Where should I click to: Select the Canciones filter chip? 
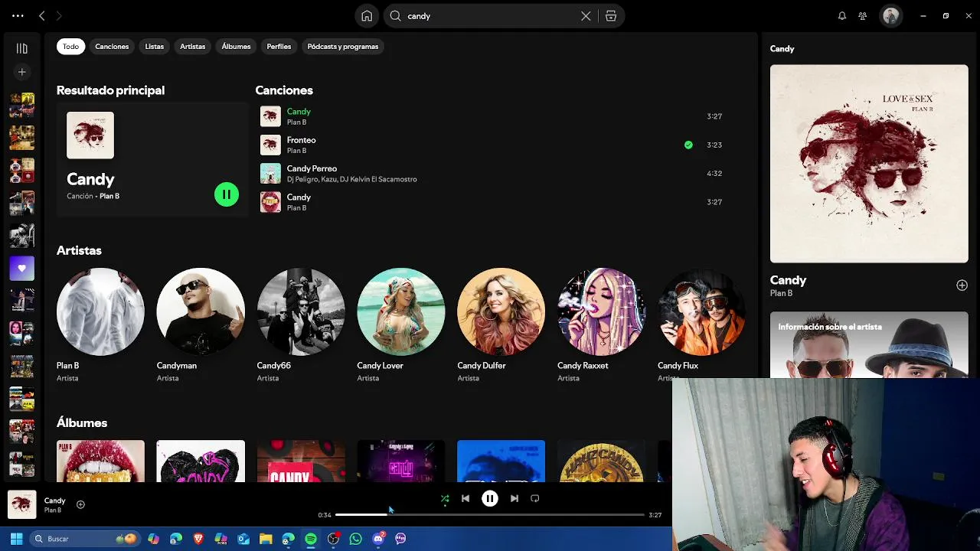click(x=112, y=47)
